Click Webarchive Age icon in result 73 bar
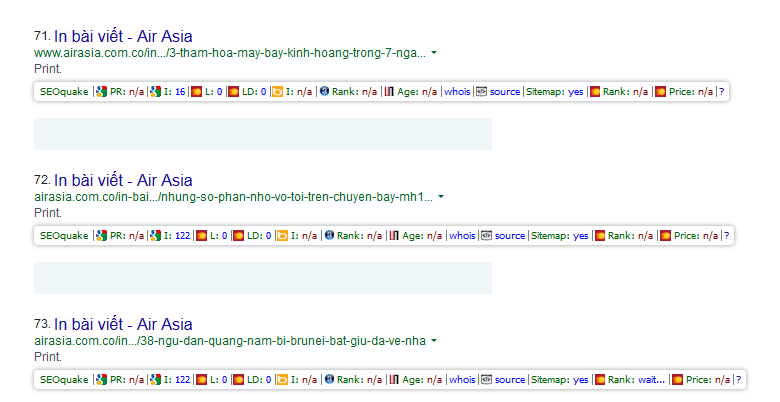This screenshot has height=402, width=780. 394,380
